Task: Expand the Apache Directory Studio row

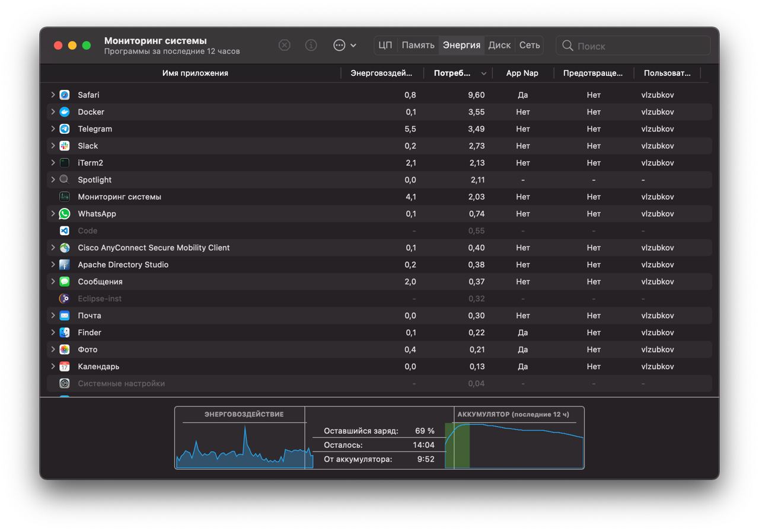Action: point(53,265)
